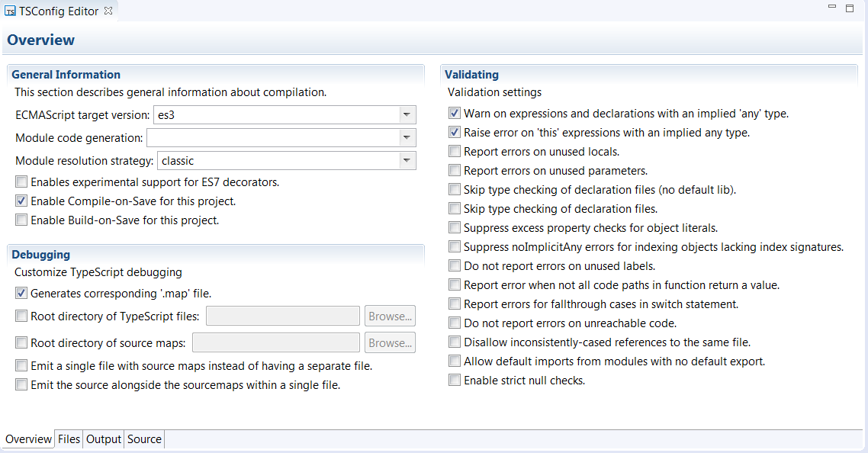The image size is (868, 453).
Task: Uncheck Generates corresponding '.map' file
Action: click(x=21, y=293)
